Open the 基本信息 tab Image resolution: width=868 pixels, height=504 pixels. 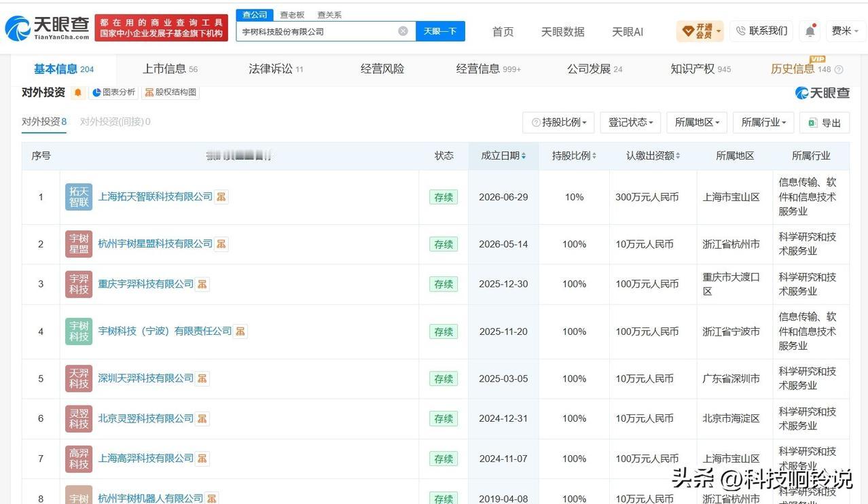[64, 69]
